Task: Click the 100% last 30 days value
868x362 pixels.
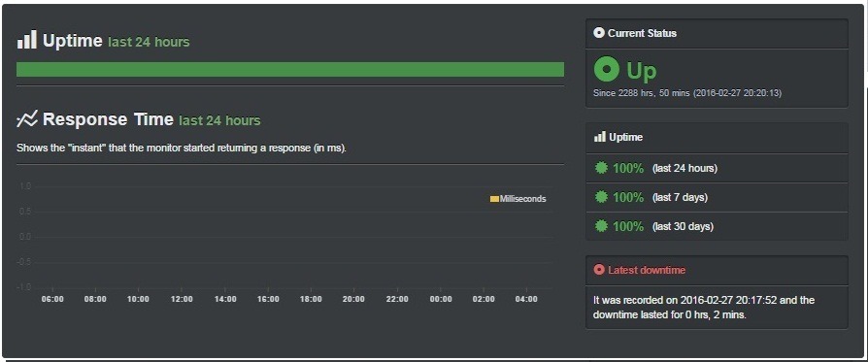Action: tap(628, 226)
